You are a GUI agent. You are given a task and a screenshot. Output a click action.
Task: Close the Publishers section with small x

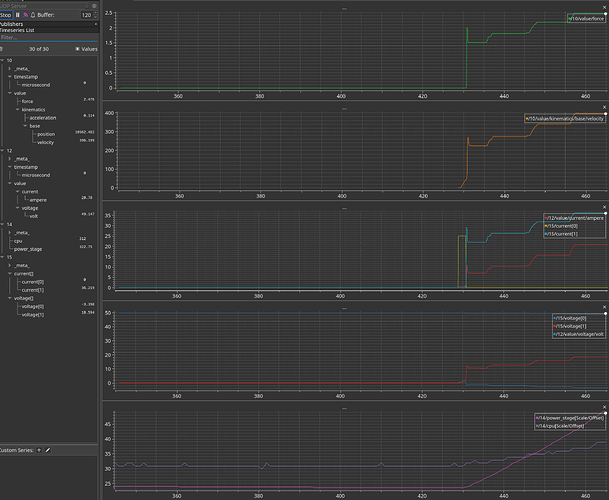coord(96,24)
